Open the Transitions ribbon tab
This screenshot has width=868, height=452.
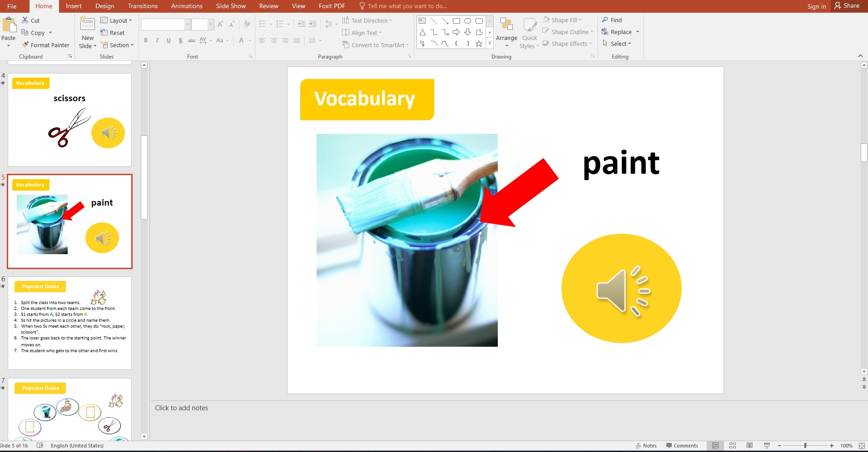[143, 6]
